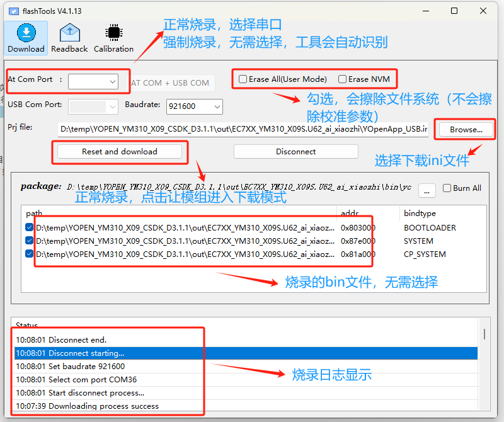Screen dimensions: 504x422
Task: Select the CP_SYSTEM bindtype cell
Action: tap(425, 254)
